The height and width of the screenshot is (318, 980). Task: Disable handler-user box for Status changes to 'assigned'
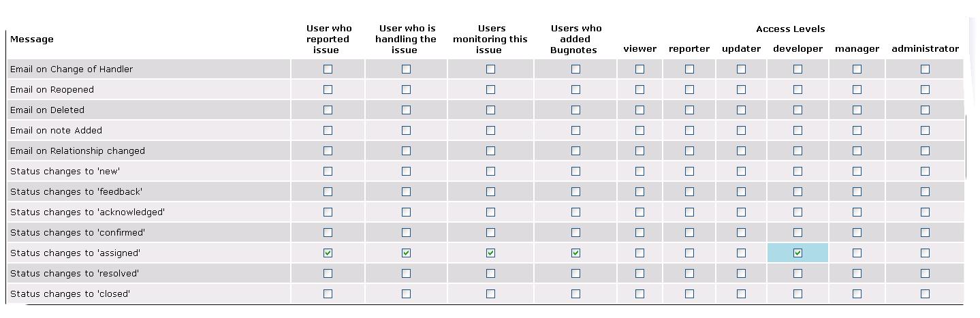coord(406,253)
